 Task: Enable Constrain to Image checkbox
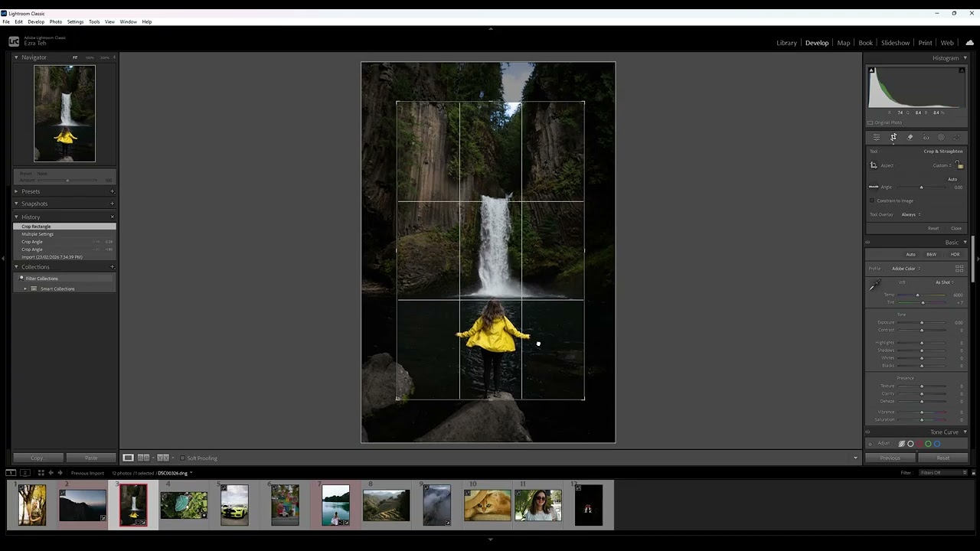point(872,201)
